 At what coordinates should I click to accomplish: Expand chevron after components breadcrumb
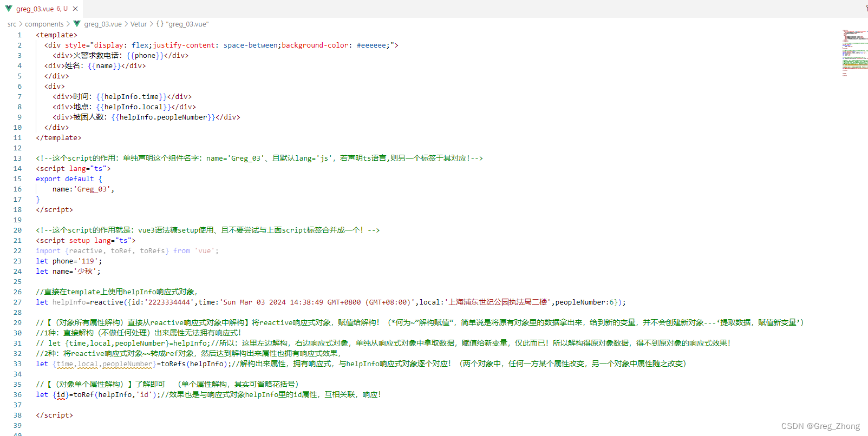(x=68, y=24)
